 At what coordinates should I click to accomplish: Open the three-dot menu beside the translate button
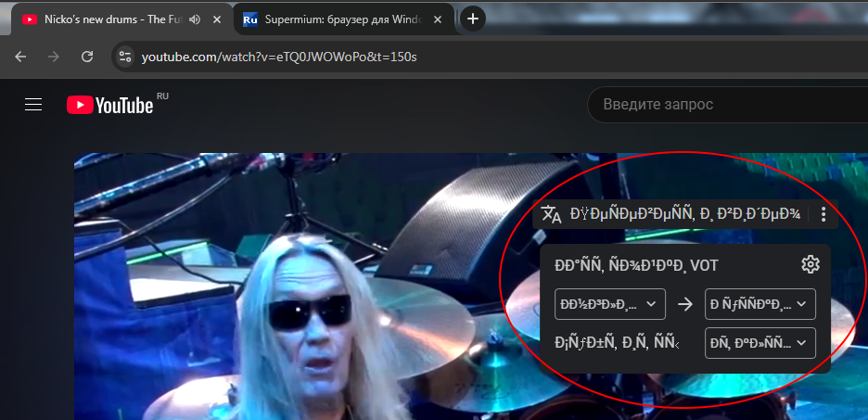tap(823, 215)
